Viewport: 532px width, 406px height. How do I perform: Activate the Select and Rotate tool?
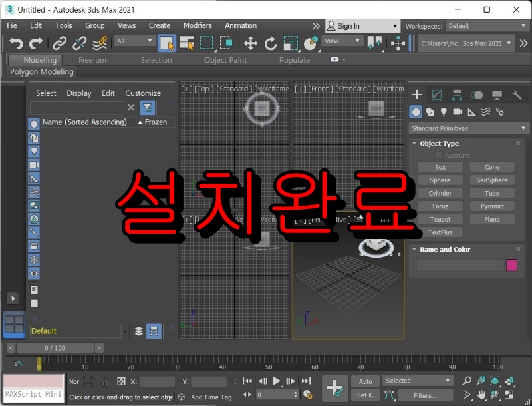point(271,42)
